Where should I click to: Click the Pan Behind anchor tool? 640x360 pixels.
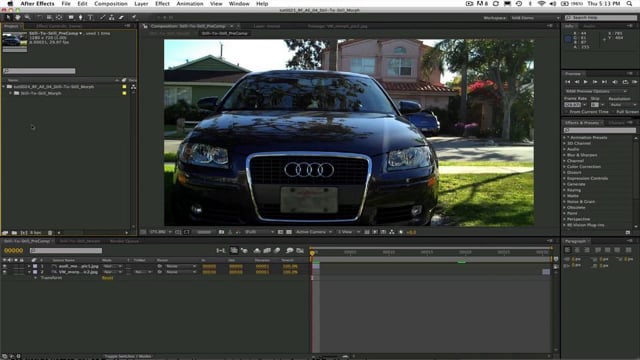59,18
